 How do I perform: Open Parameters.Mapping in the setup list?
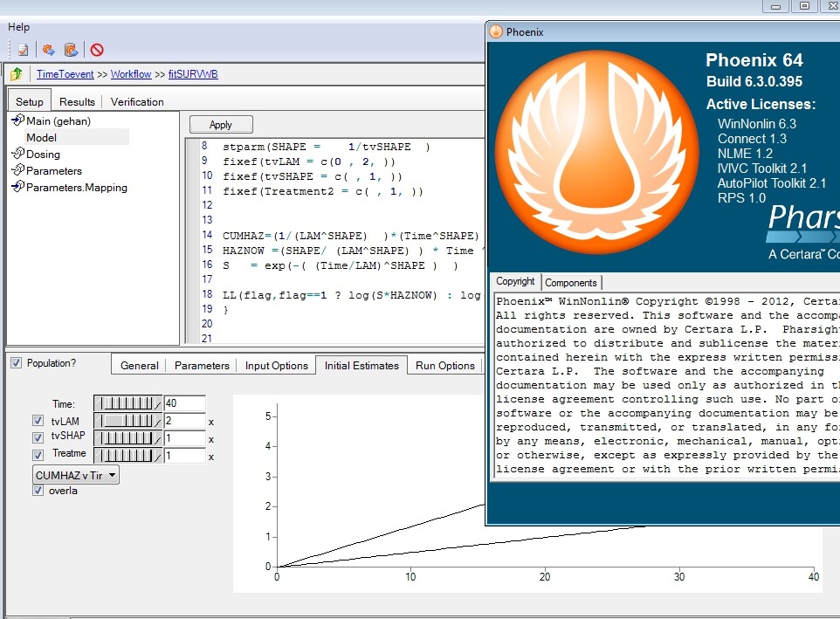coord(70,188)
